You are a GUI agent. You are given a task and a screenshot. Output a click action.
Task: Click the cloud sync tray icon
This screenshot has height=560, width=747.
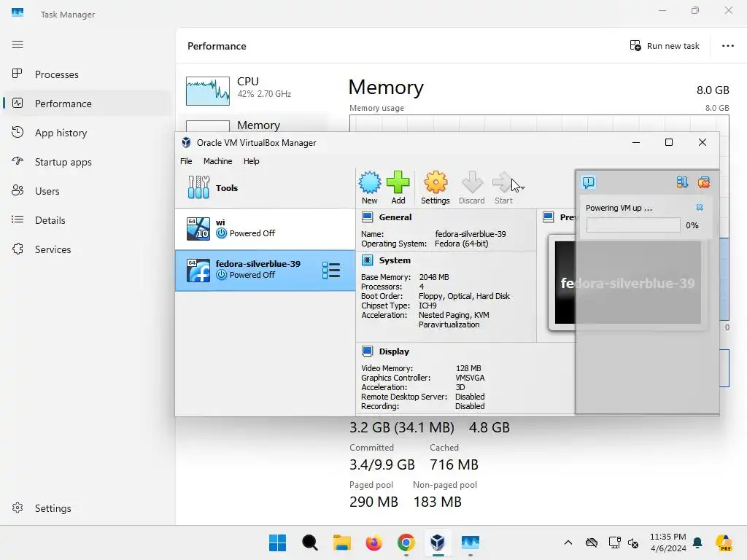(591, 542)
